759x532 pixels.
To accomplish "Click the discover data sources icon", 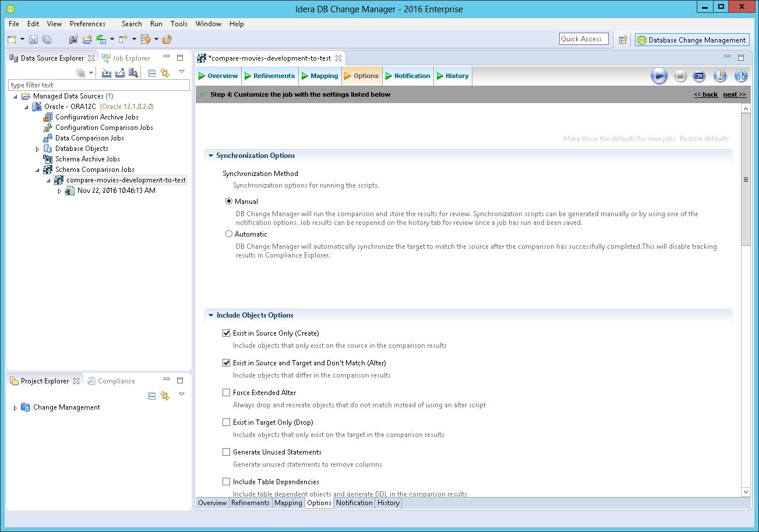I will (133, 73).
